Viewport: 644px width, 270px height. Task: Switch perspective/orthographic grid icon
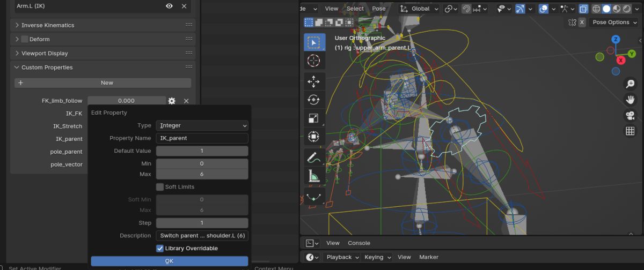coord(630,131)
